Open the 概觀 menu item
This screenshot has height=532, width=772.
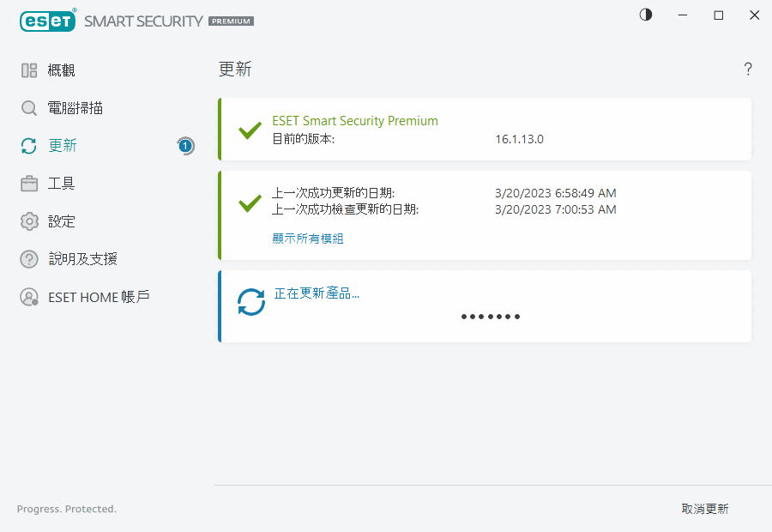(x=62, y=70)
